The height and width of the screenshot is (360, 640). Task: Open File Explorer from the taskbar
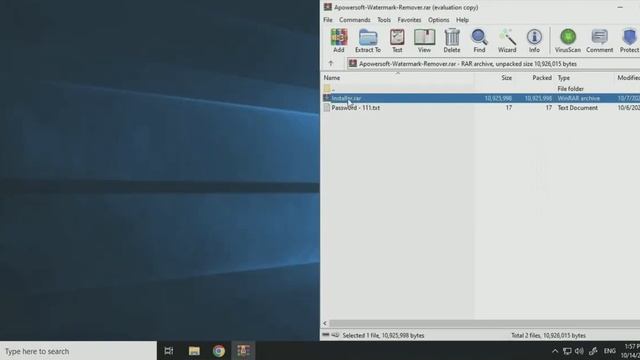click(x=194, y=351)
